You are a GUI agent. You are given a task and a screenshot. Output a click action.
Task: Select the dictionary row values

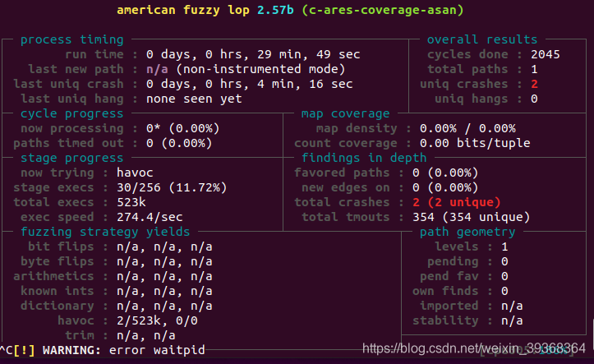[x=164, y=306]
